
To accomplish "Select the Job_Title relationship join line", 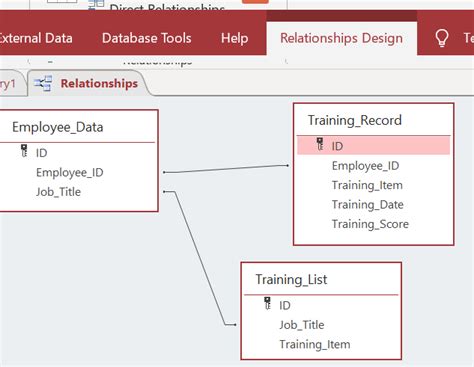I will tap(200, 258).
